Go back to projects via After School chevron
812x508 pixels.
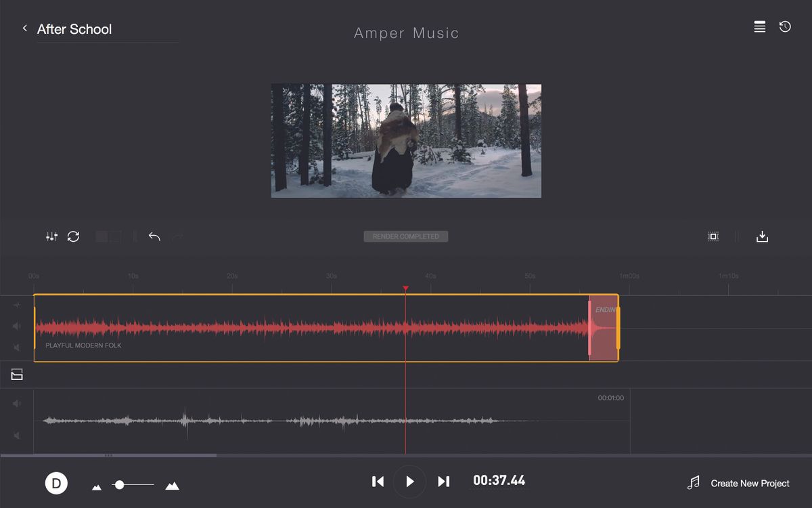click(x=25, y=28)
